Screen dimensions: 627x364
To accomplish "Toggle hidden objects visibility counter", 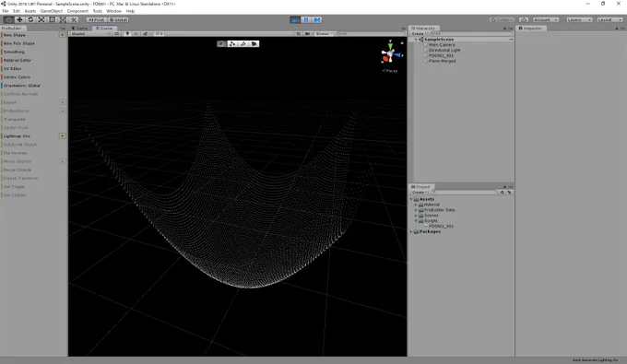I will [160, 34].
